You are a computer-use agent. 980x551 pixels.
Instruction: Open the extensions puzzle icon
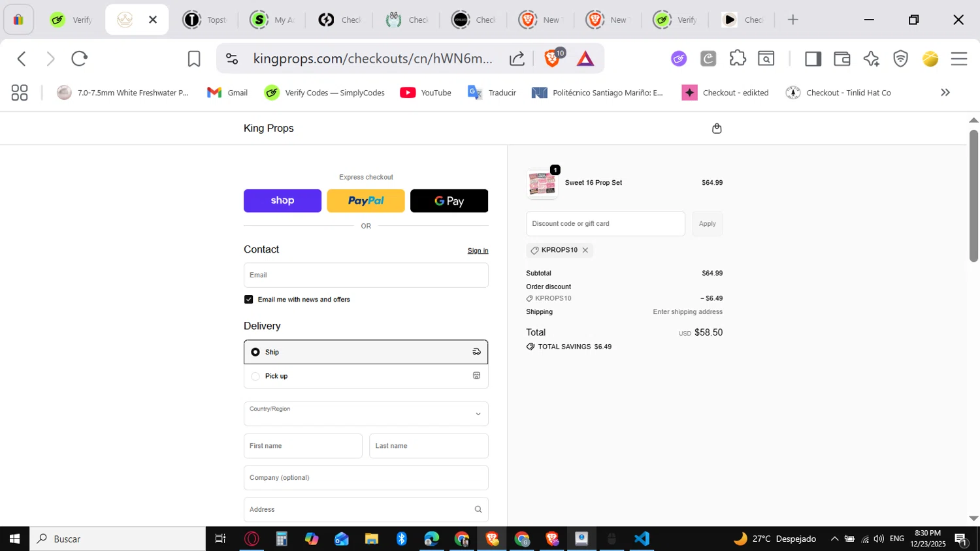[738, 58]
